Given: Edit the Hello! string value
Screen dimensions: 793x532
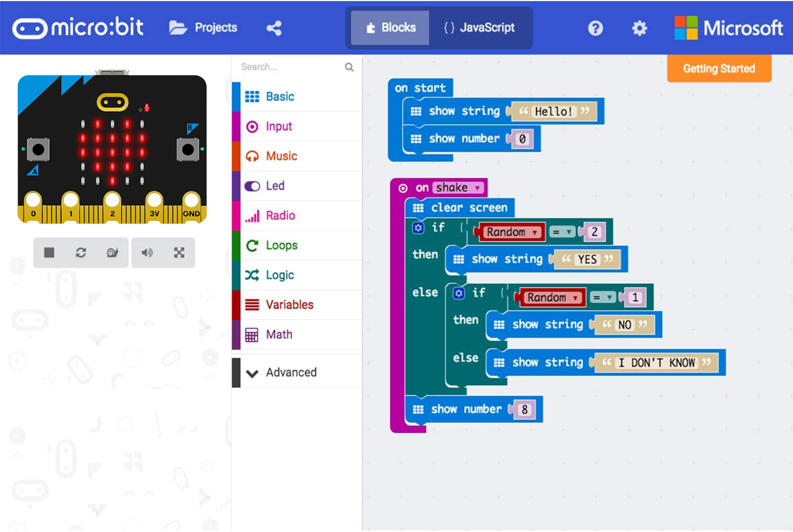Looking at the screenshot, I should click(x=553, y=111).
